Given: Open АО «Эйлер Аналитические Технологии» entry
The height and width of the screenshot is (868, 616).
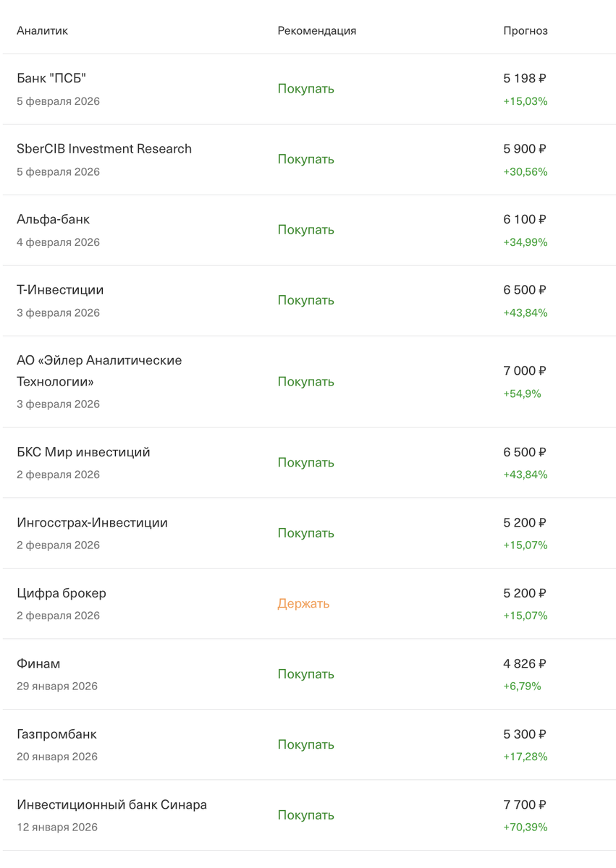Looking at the screenshot, I should 308,382.
